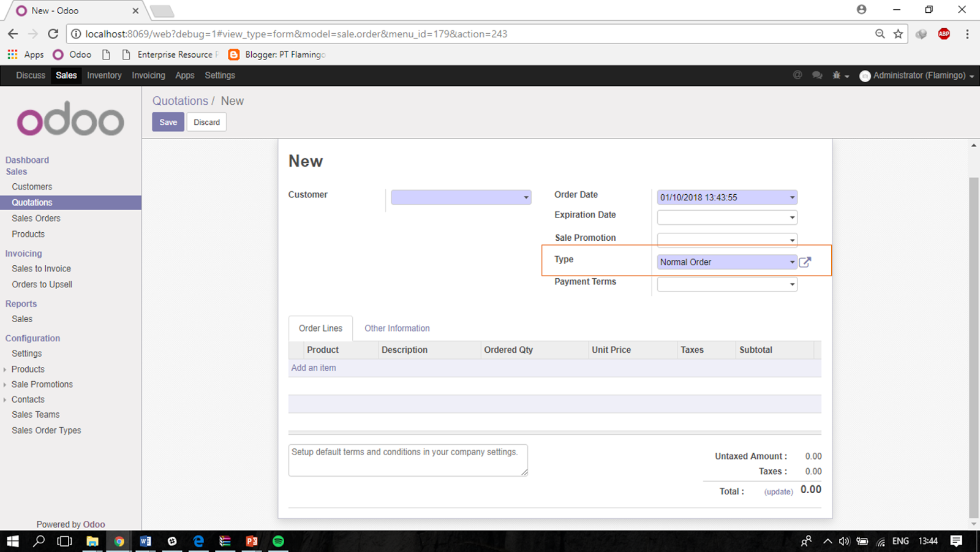Open the Enterprise Resource bookmark
Viewport: 980px width, 552px height.
click(170, 55)
